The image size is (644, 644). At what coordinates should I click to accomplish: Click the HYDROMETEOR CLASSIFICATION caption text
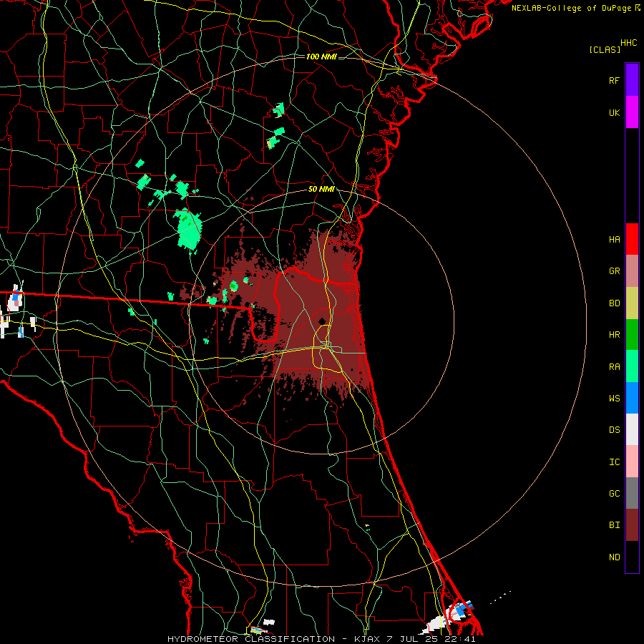click(251, 639)
